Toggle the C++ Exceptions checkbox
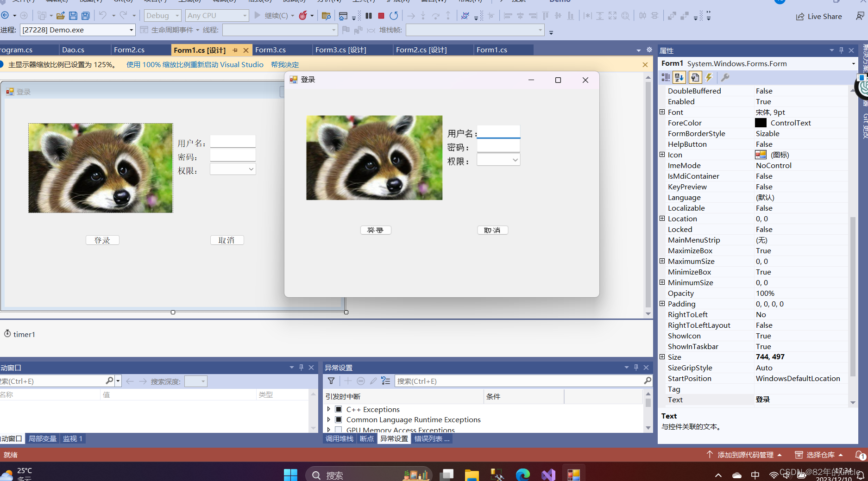Viewport: 868px width, 481px height. tap(339, 409)
